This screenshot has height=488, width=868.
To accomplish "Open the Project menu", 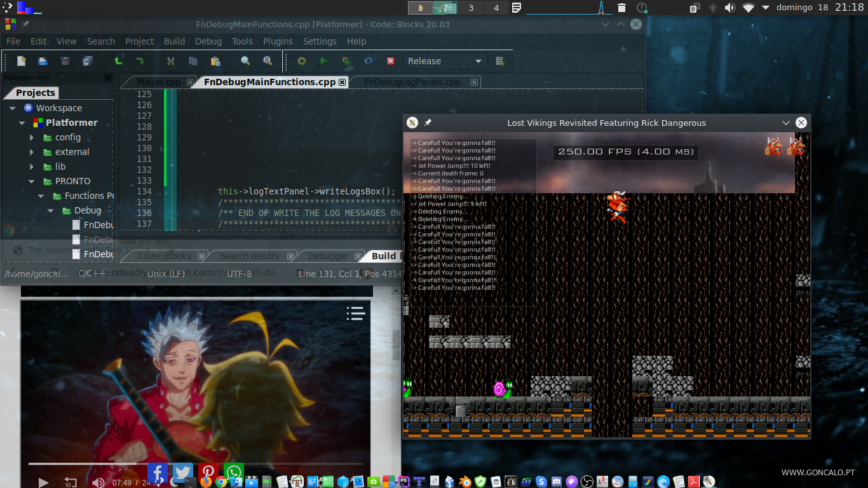I will (139, 41).
